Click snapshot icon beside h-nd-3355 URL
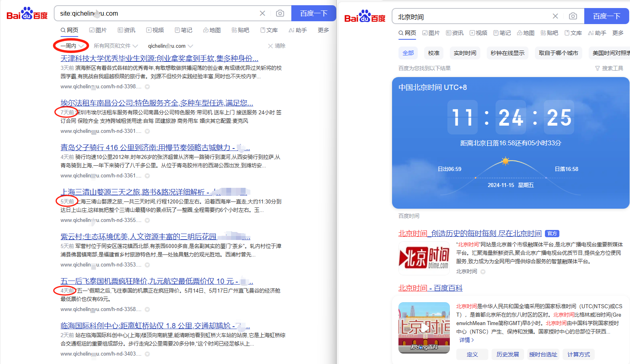The height and width of the screenshot is (364, 630). (x=147, y=220)
